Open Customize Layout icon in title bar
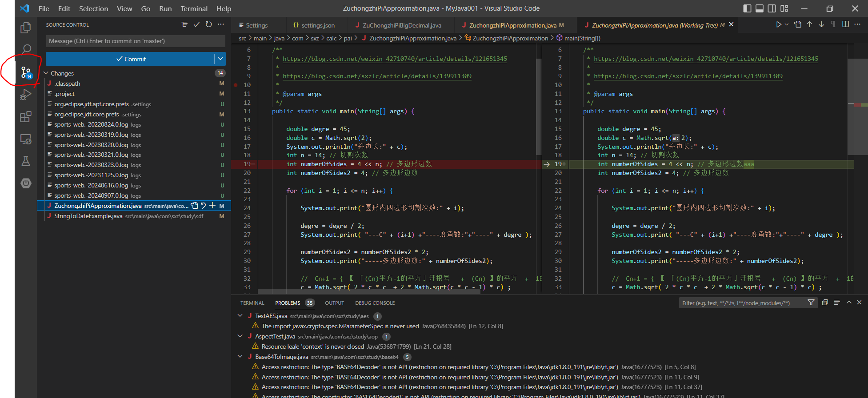The height and width of the screenshot is (398, 868). click(x=784, y=8)
